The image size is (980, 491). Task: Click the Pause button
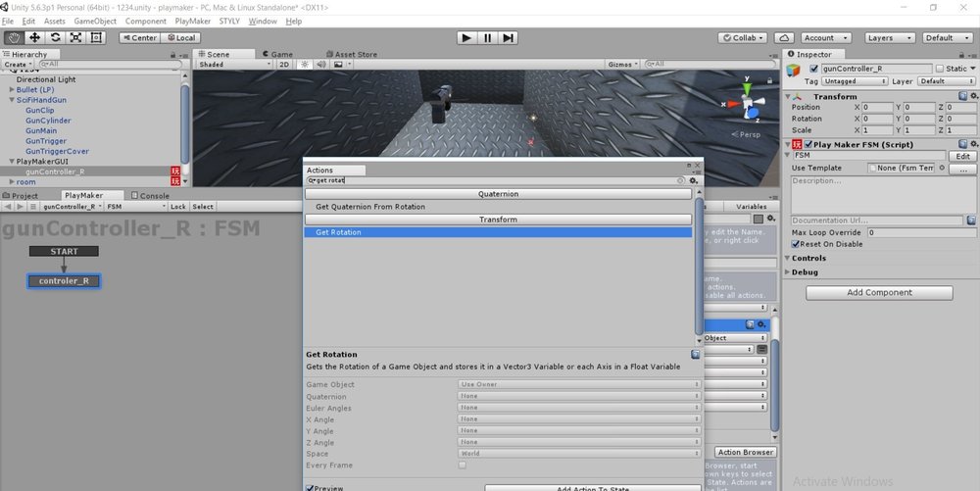[487, 37]
